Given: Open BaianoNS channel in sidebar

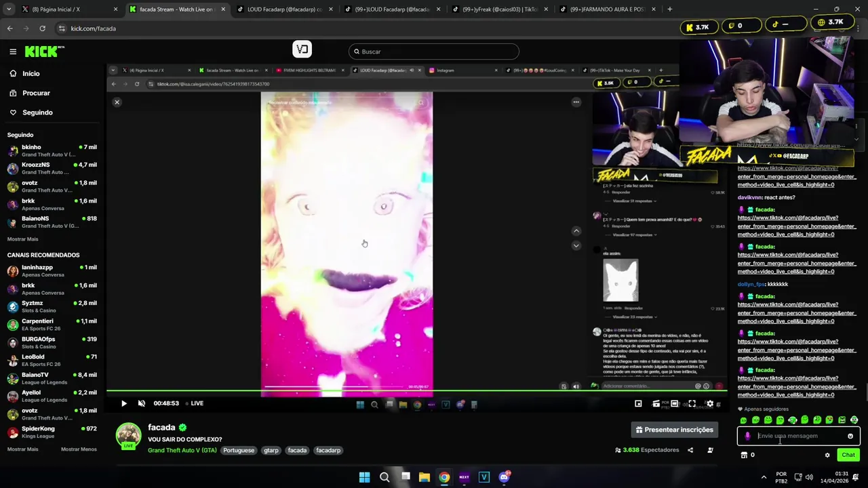Looking at the screenshot, I should pos(52,222).
